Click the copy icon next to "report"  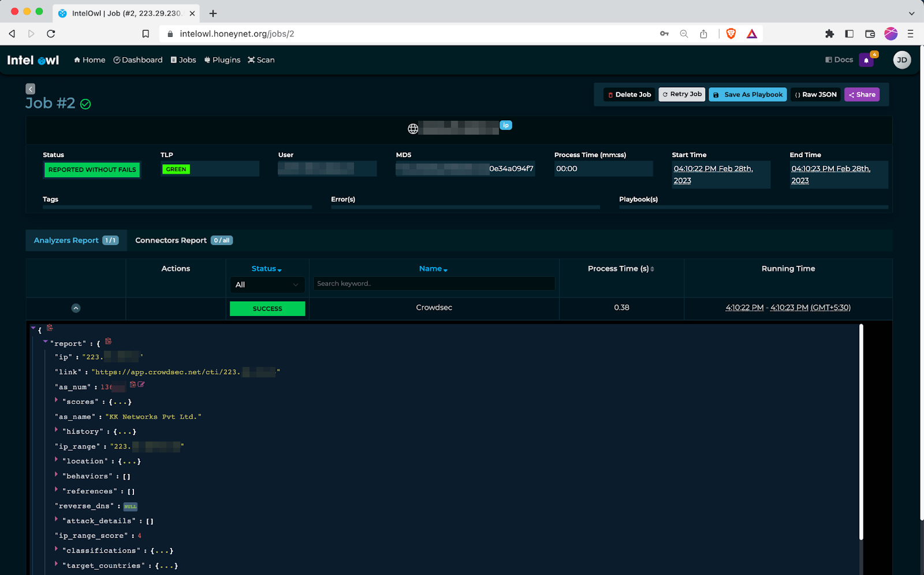(109, 342)
